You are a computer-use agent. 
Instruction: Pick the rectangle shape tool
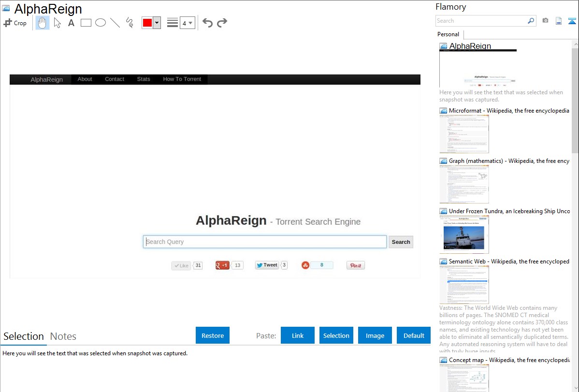[86, 23]
